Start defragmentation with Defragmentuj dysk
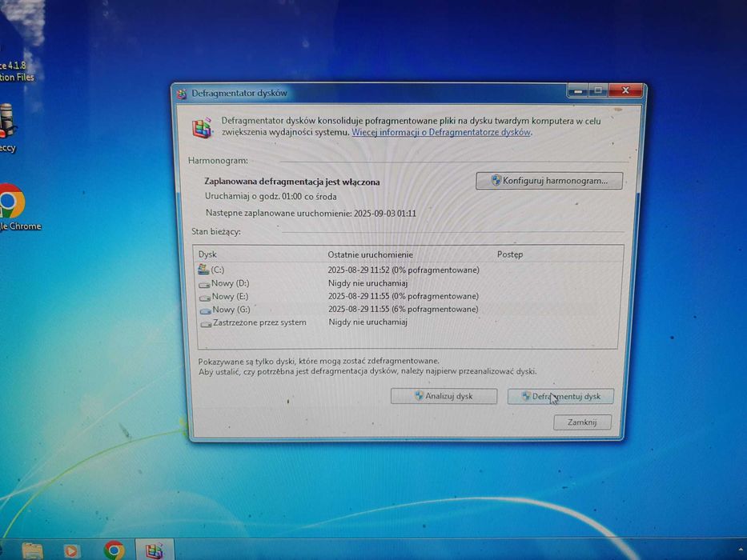The width and height of the screenshot is (747, 560). 560,396
